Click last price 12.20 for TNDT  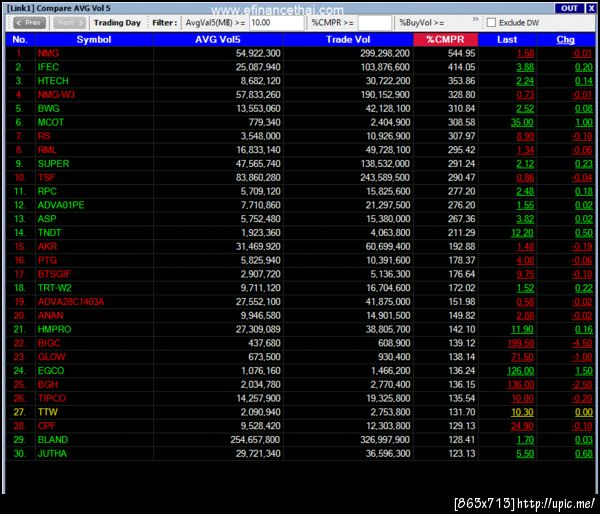pyautogui.click(x=522, y=233)
